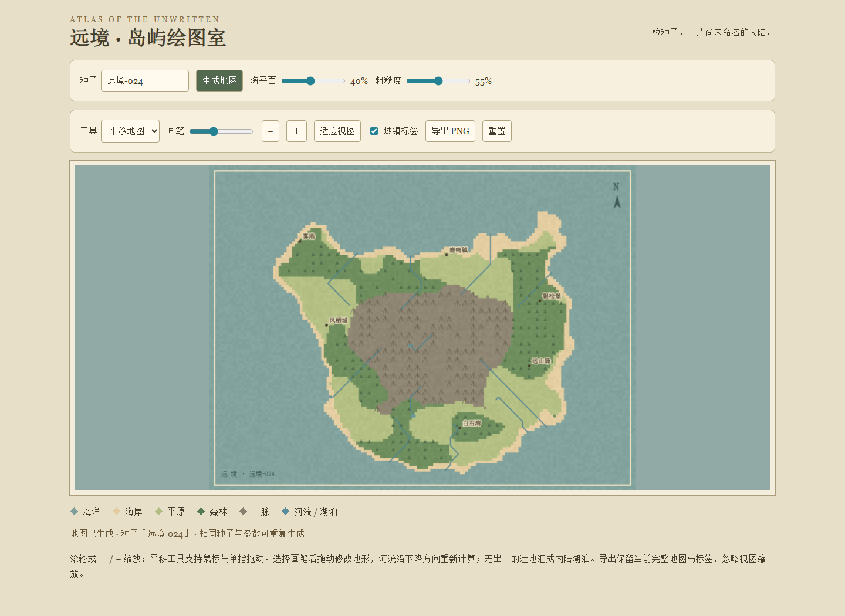The width and height of the screenshot is (845, 616).
Task: Click the 平原 legend label
Action: click(x=176, y=512)
